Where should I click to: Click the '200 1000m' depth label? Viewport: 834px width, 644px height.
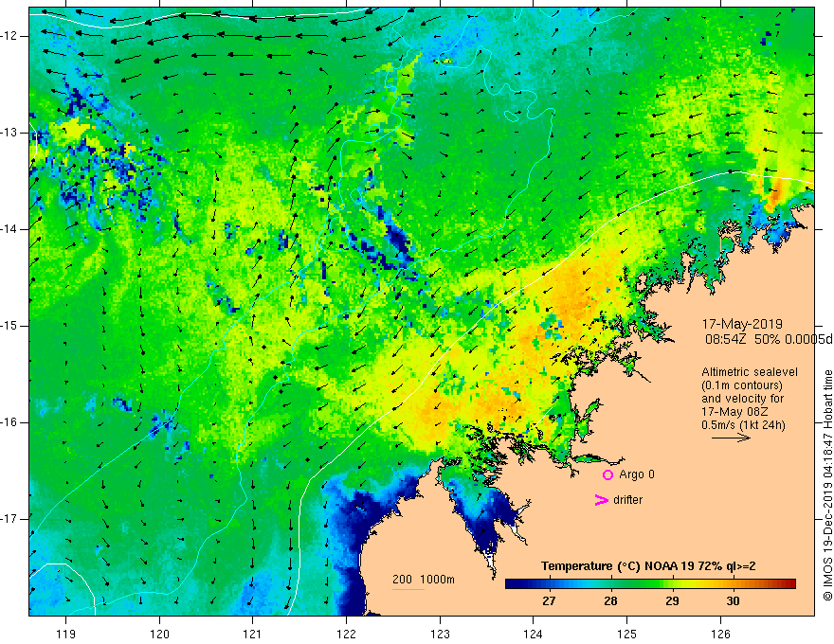click(x=424, y=580)
